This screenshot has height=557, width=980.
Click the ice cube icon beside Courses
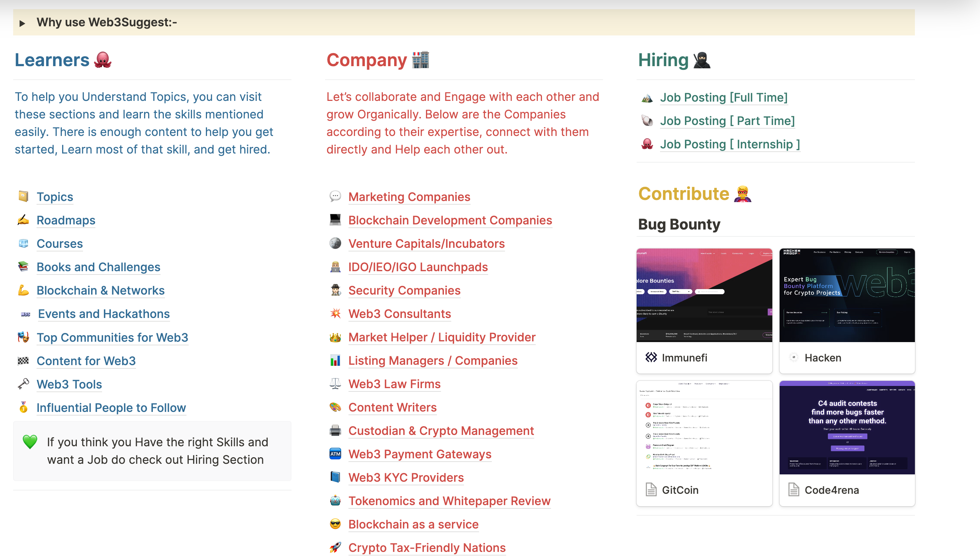coord(23,243)
